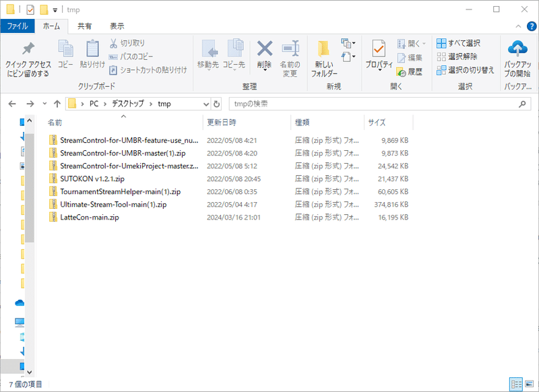Image resolution: width=539 pixels, height=392 pixels.
Task: Click the magnifier search icon
Action: (x=522, y=104)
